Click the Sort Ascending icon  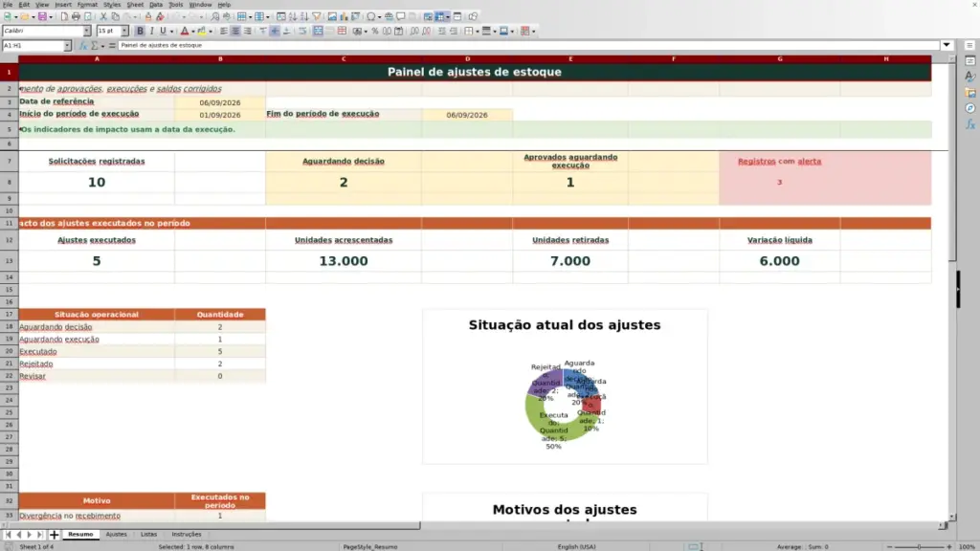pyautogui.click(x=293, y=17)
